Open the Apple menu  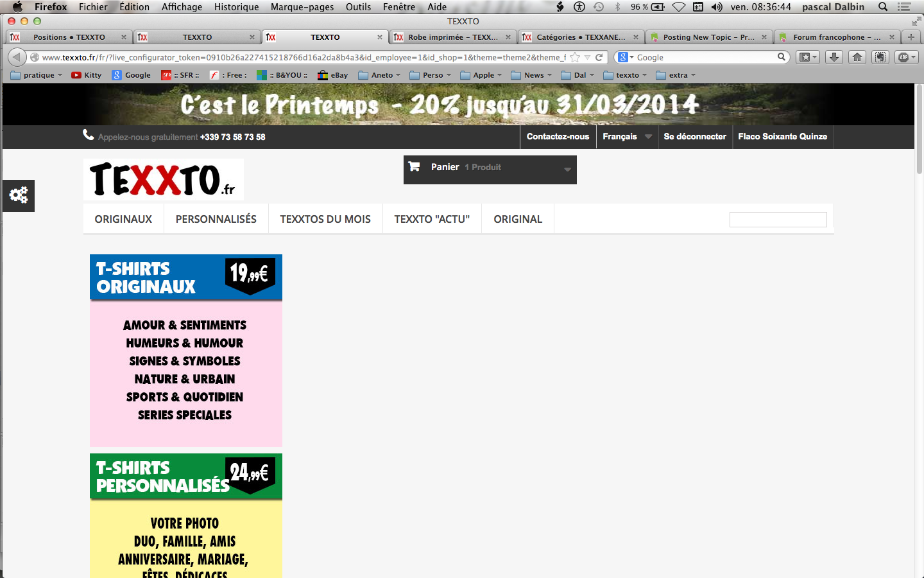pos(17,7)
